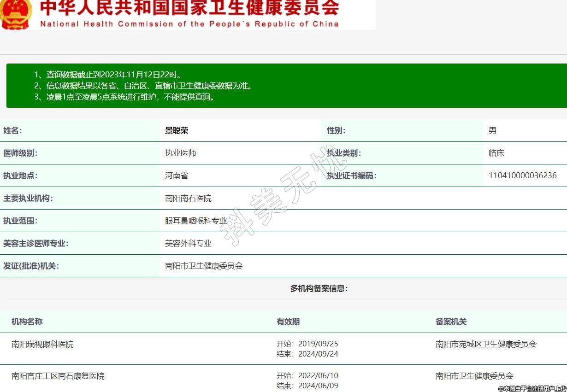Click the 备案机关 column header
Image resolution: width=567 pixels, height=392 pixels.
click(x=451, y=322)
